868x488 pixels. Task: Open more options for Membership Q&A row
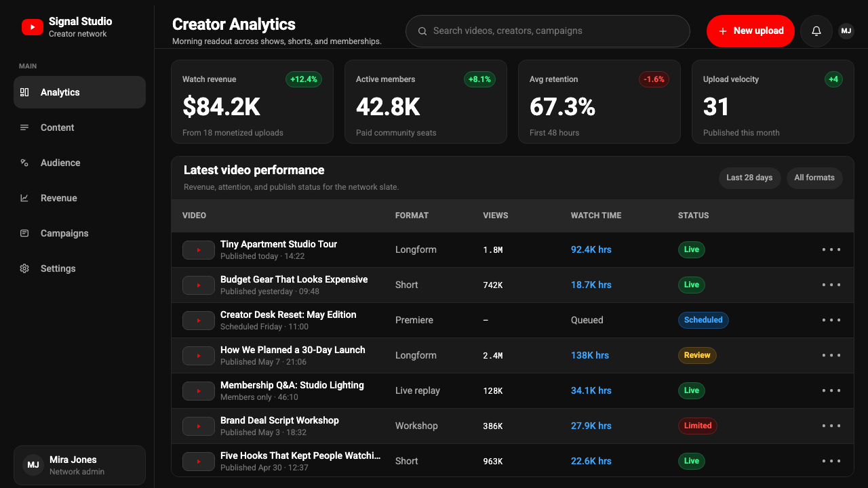(x=831, y=390)
